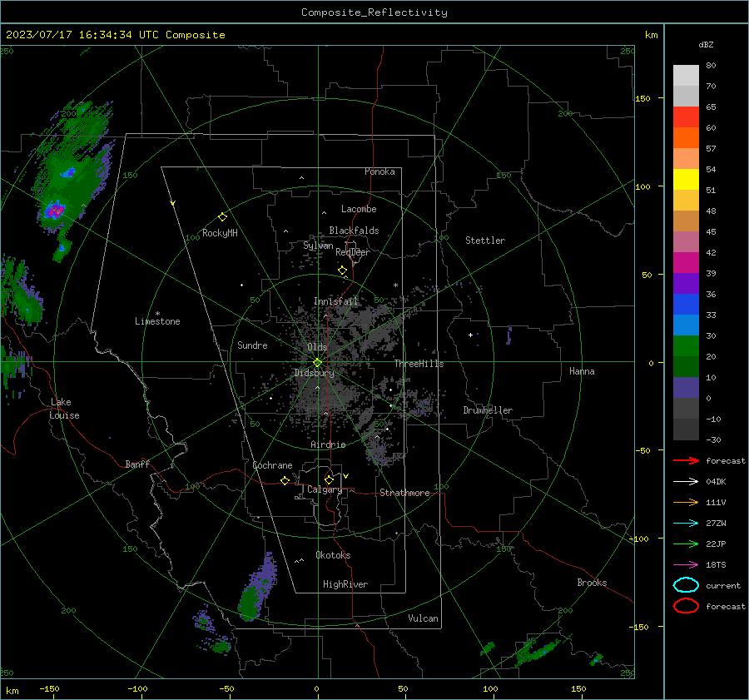Image resolution: width=749 pixels, height=700 pixels.
Task: Click the dBZ legend heading
Action: pyautogui.click(x=706, y=44)
